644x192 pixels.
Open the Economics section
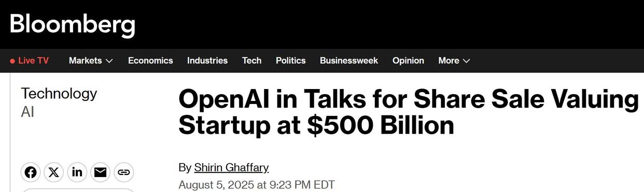coord(150,61)
